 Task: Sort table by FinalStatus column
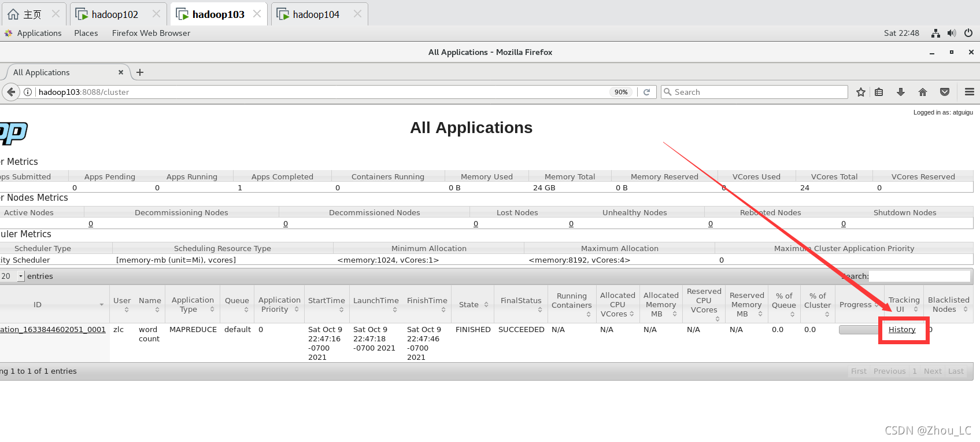coord(521,304)
